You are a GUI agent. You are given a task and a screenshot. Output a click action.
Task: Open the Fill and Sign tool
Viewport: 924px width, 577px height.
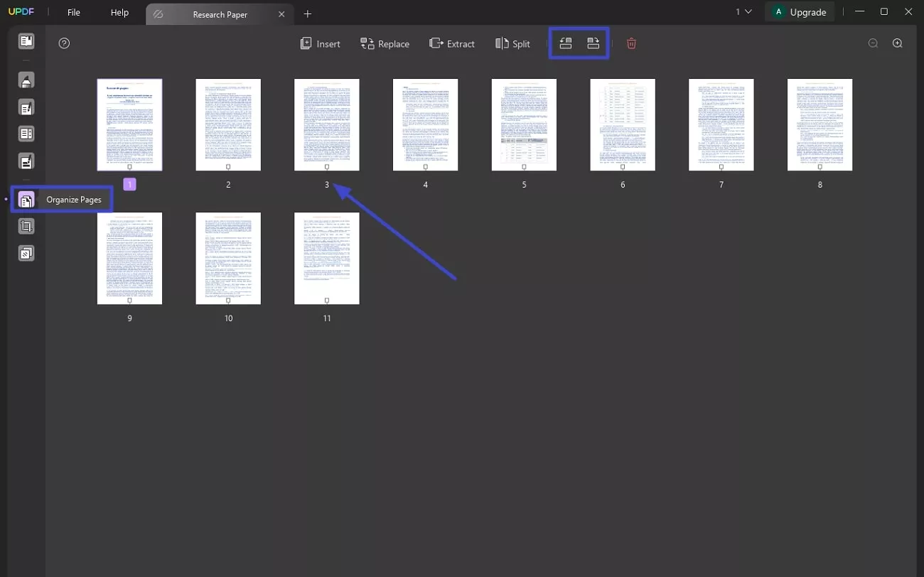[x=26, y=162]
